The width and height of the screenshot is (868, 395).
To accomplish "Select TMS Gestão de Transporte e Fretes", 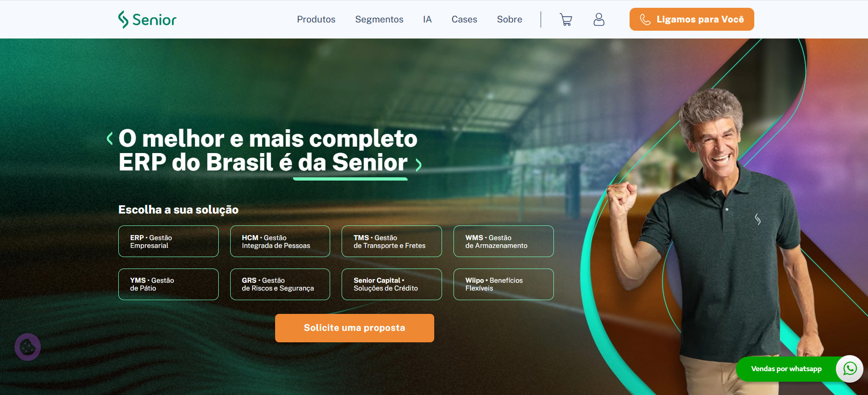I will [x=392, y=241].
